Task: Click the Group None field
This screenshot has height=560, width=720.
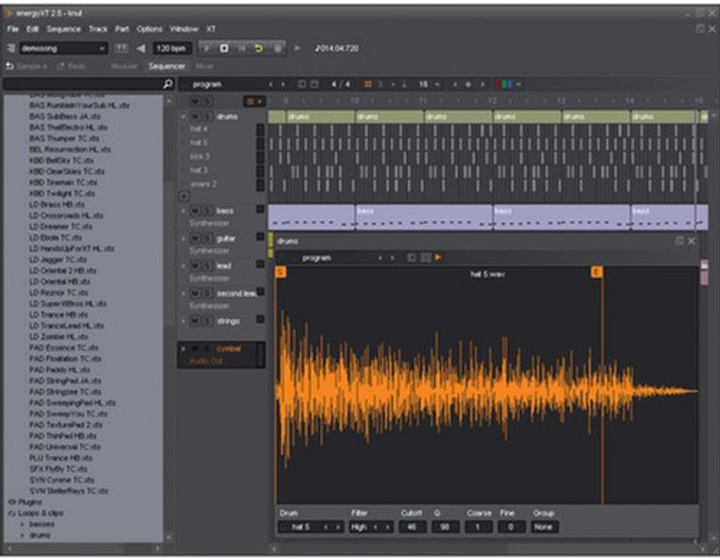Action: coord(544,527)
